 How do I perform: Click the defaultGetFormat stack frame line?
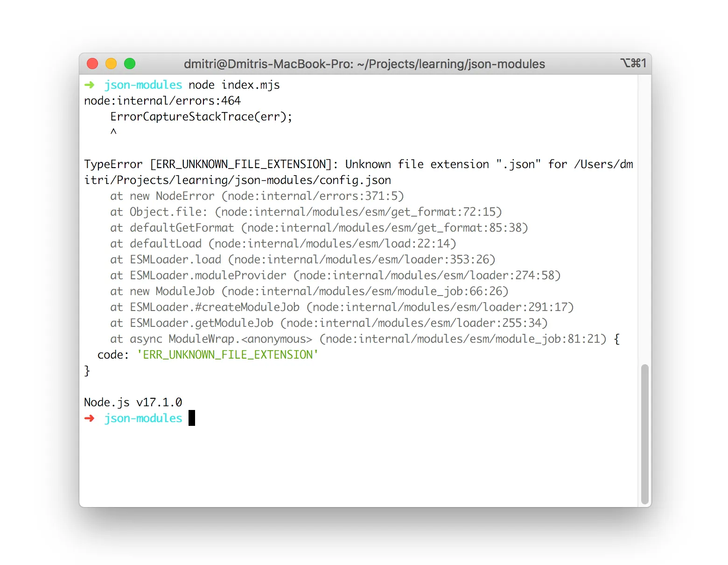(x=319, y=228)
